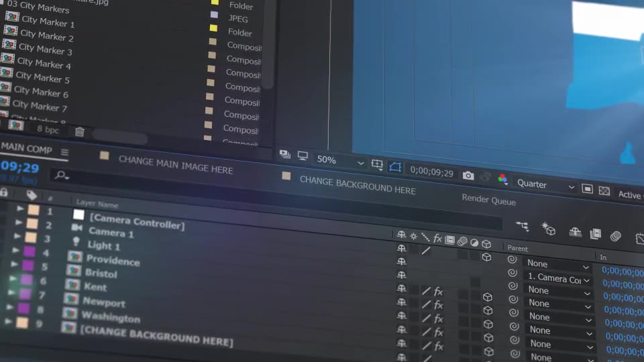Click the parent pick whip for Camera Controller
This screenshot has height=362, width=644.
512,259
